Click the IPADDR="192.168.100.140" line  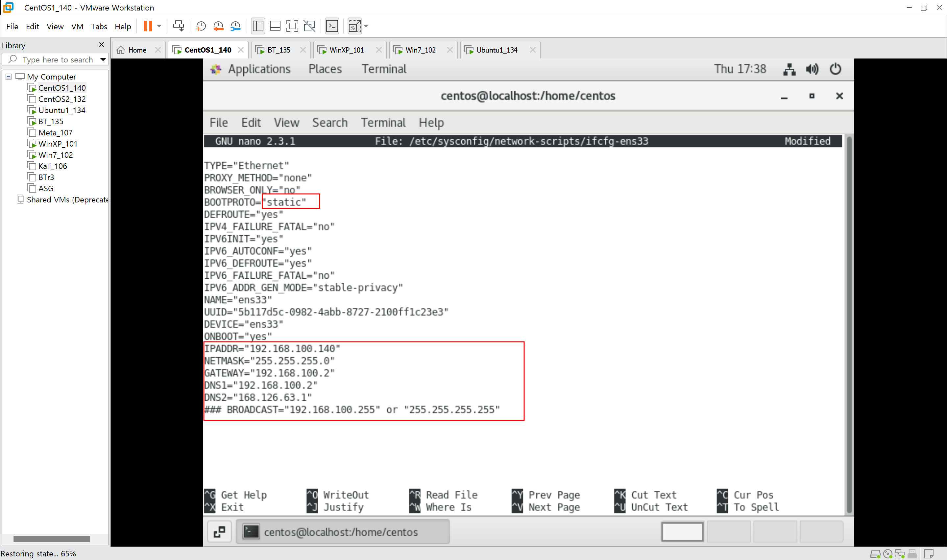pos(272,348)
